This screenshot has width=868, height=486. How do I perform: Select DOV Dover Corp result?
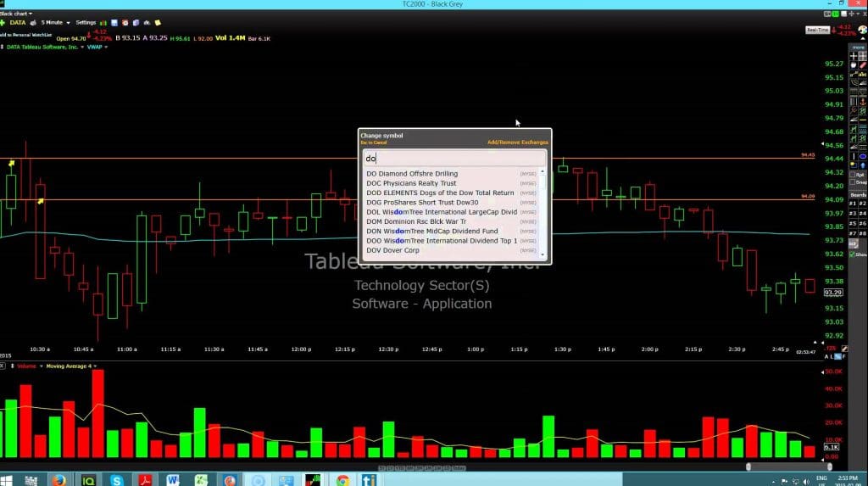coord(451,250)
